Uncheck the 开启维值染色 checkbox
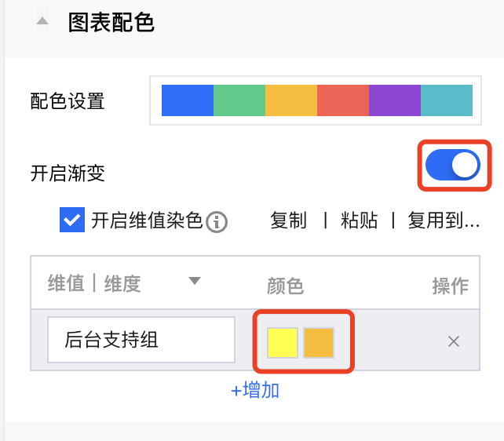 72,220
